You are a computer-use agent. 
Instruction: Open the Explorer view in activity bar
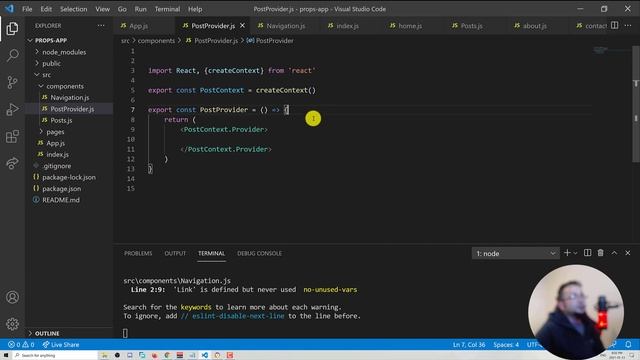click(12, 29)
